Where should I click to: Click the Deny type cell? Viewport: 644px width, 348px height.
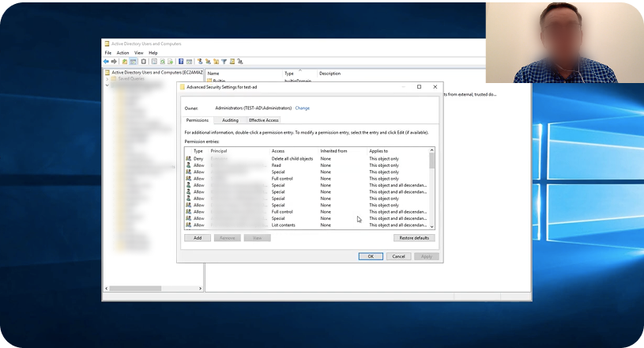(x=198, y=159)
